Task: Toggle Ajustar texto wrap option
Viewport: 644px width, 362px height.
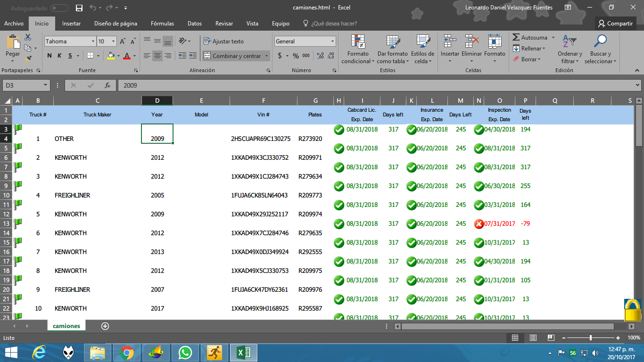Action: pos(224,41)
